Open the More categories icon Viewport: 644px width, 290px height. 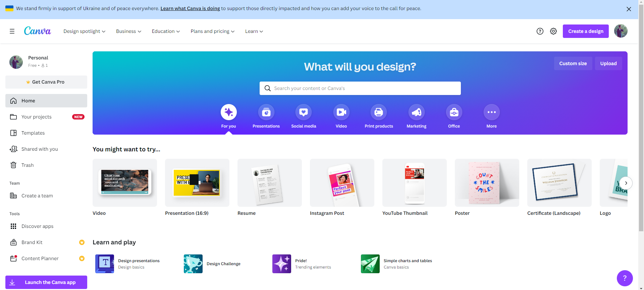(x=492, y=112)
